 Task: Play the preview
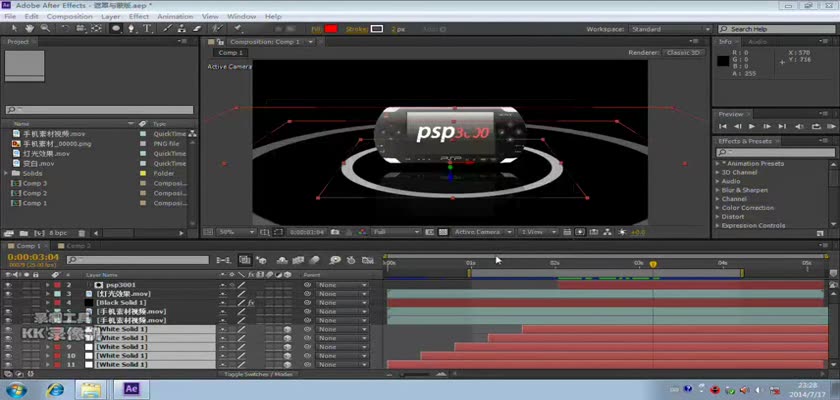[x=752, y=126]
